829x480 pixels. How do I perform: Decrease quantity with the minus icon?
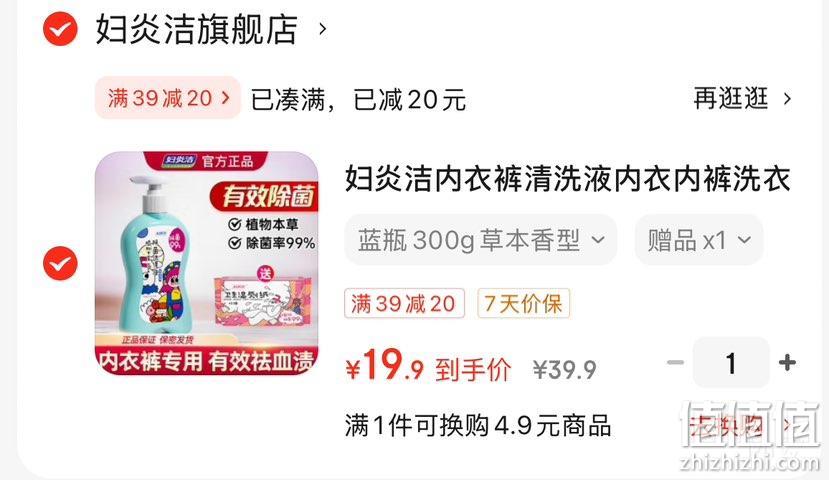tap(675, 363)
